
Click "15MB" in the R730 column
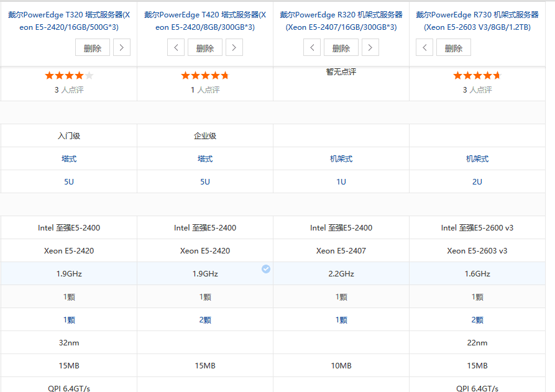[x=477, y=366]
